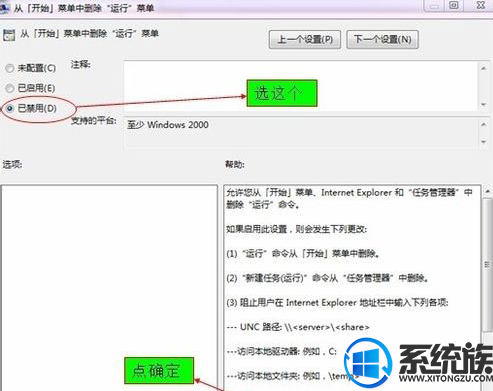The width and height of the screenshot is (493, 391).
Task: Click the help panel scroll up arrow
Action: pos(487,191)
